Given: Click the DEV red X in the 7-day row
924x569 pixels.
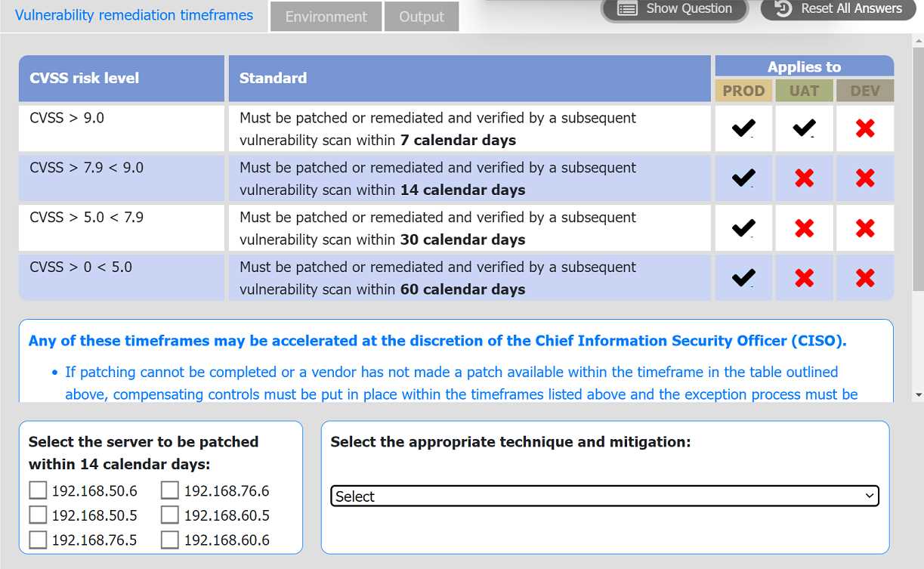Looking at the screenshot, I should [864, 128].
